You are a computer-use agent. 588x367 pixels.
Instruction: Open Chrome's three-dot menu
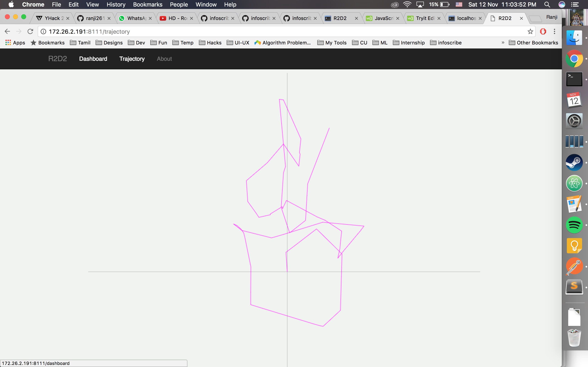(x=555, y=32)
